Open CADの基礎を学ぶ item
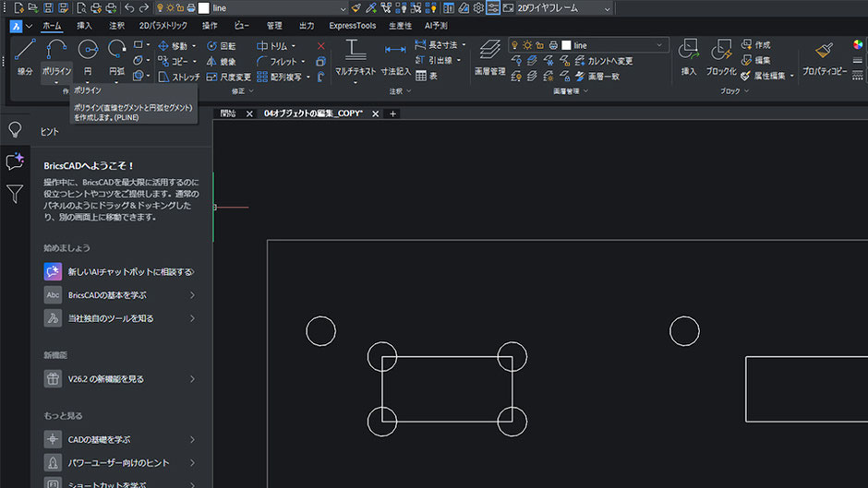Screen dimensions: 868x488 (119, 439)
